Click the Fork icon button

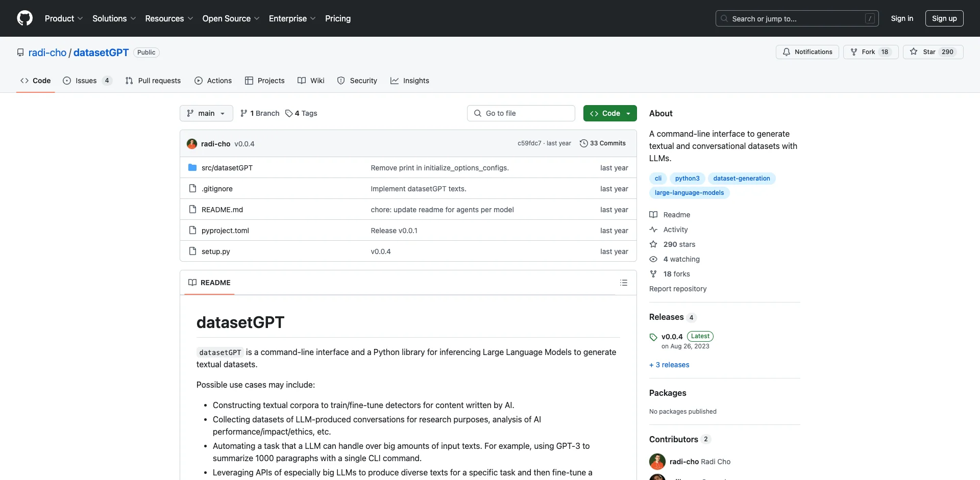click(x=854, y=52)
